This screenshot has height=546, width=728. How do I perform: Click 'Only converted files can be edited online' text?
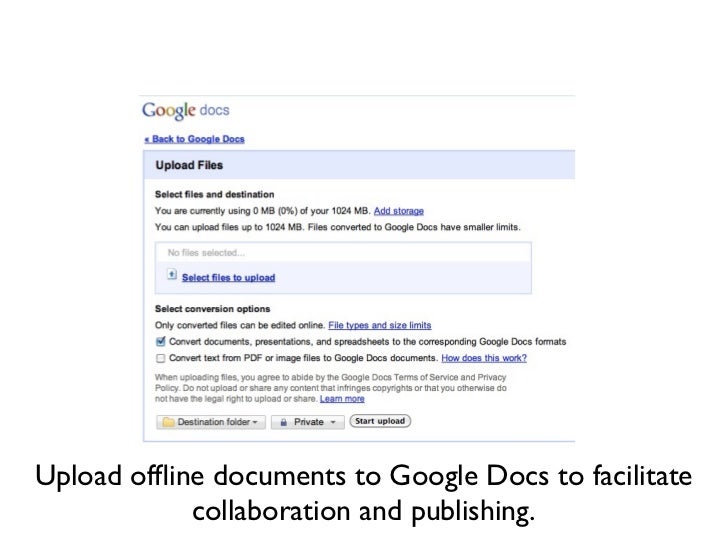point(240,325)
